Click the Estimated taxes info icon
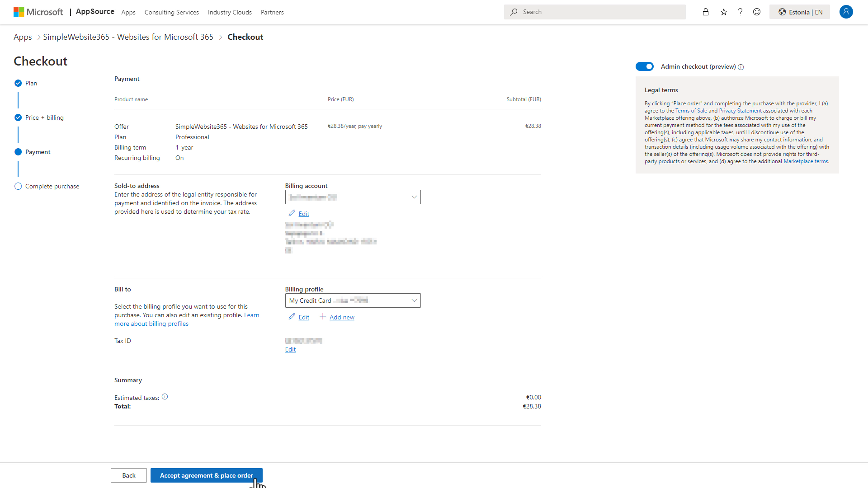This screenshot has height=488, width=868. (165, 397)
